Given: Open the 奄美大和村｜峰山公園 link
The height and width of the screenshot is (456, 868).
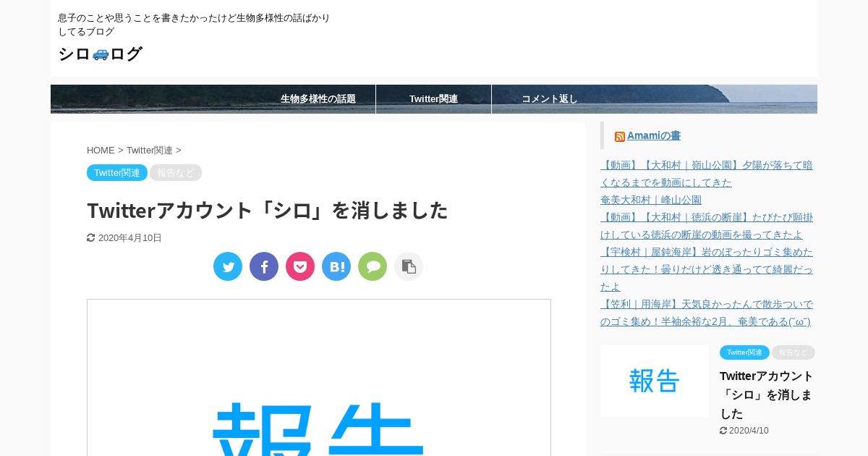Looking at the screenshot, I should coord(651,200).
